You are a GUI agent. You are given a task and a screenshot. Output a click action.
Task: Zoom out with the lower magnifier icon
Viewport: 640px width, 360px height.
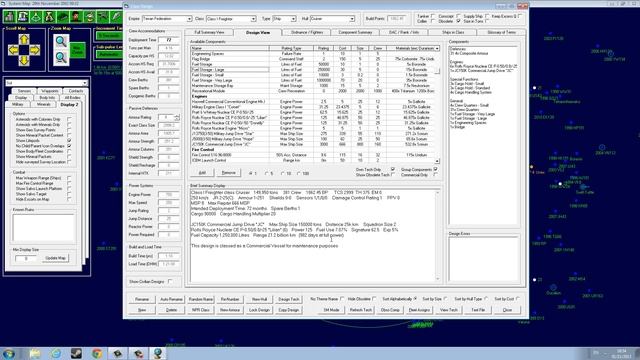click(61, 58)
